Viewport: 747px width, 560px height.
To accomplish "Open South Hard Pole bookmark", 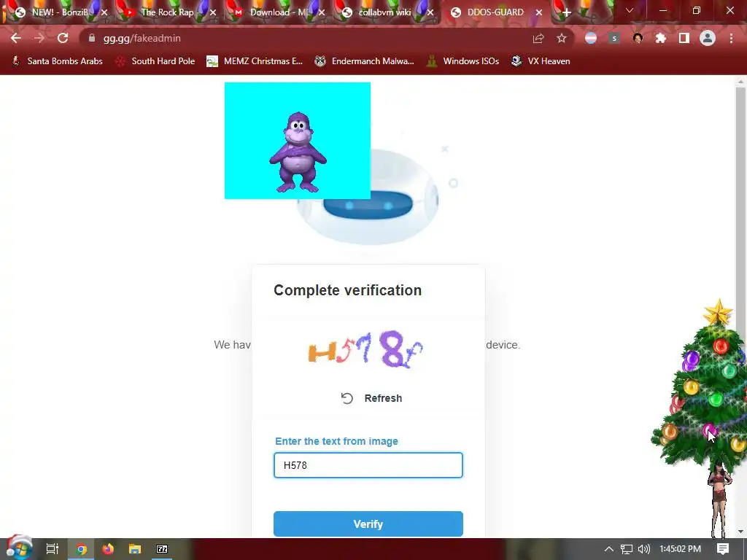I will [x=155, y=61].
